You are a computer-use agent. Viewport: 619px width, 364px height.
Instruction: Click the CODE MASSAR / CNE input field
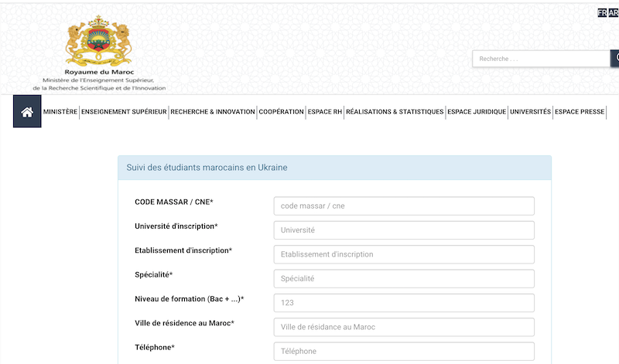(x=404, y=206)
